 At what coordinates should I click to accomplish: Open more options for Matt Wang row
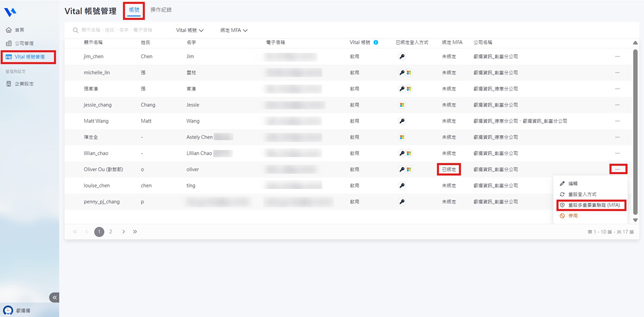tap(617, 121)
